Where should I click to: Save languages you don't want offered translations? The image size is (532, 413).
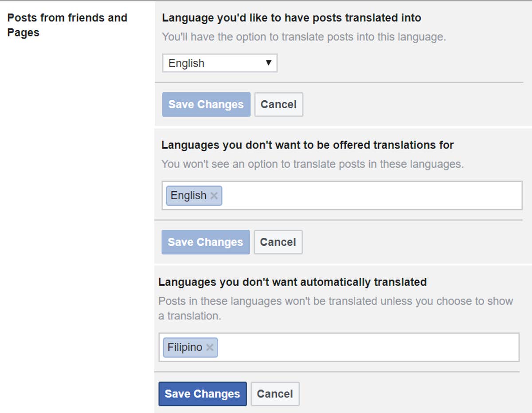205,242
